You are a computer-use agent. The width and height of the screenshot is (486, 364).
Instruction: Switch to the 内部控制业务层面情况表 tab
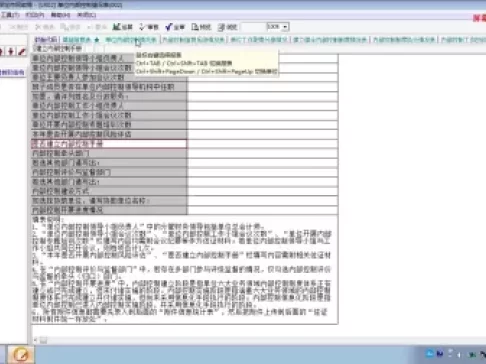click(x=193, y=40)
